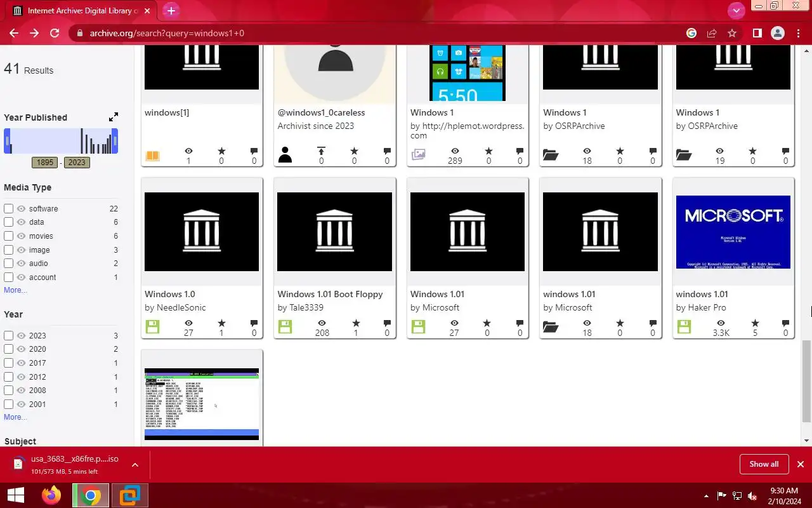The image size is (812, 508).
Task: Check the 2023 year checkbox
Action: (8, 335)
